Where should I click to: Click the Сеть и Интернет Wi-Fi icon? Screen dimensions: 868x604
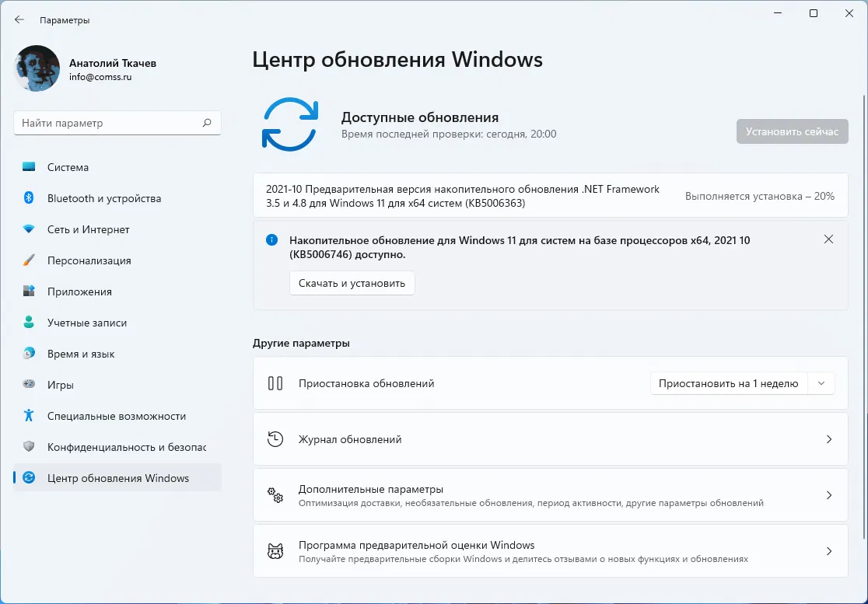click(29, 229)
